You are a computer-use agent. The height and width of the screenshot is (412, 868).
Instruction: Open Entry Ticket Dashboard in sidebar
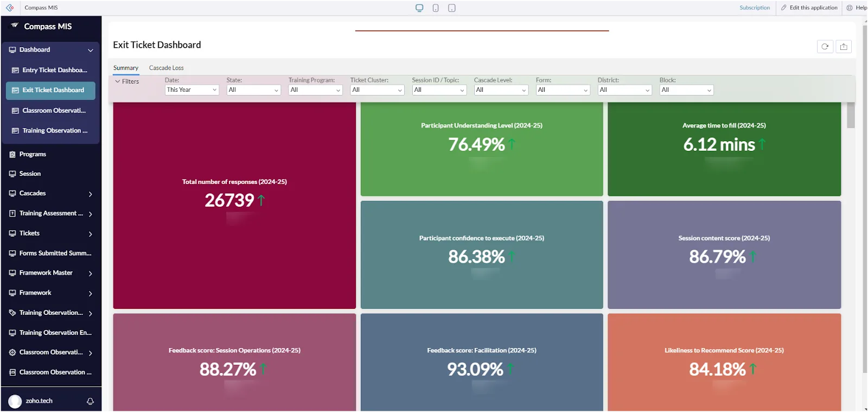[50, 70]
